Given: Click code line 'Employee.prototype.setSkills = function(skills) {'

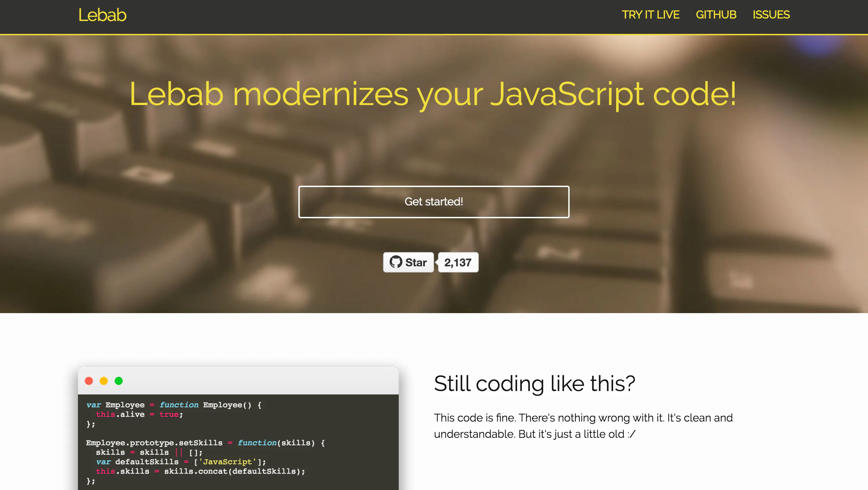Looking at the screenshot, I should [x=205, y=443].
